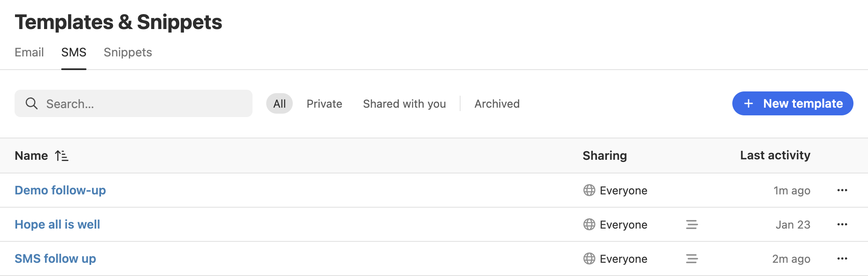
Task: Open the Demo follow-up template
Action: (x=60, y=190)
